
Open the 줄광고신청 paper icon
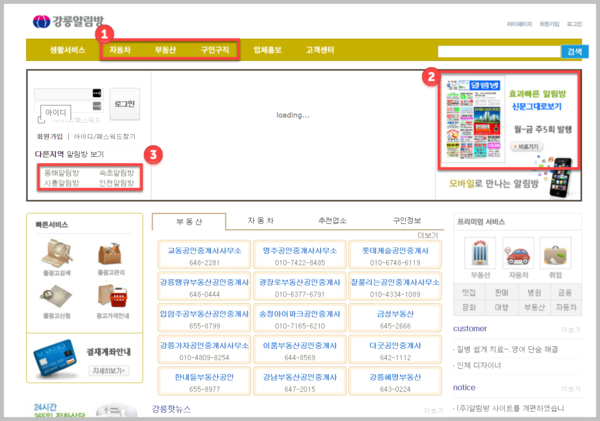point(56,295)
